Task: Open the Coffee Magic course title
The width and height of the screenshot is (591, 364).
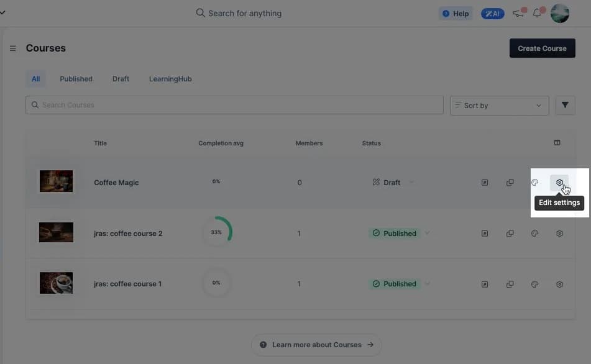Action: click(116, 183)
